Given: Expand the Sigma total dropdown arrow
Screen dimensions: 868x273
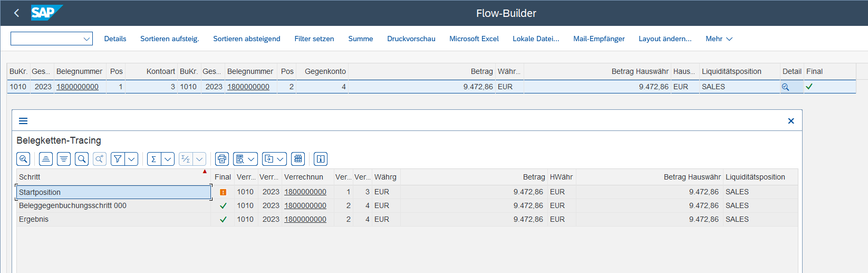Looking at the screenshot, I should click(x=168, y=159).
